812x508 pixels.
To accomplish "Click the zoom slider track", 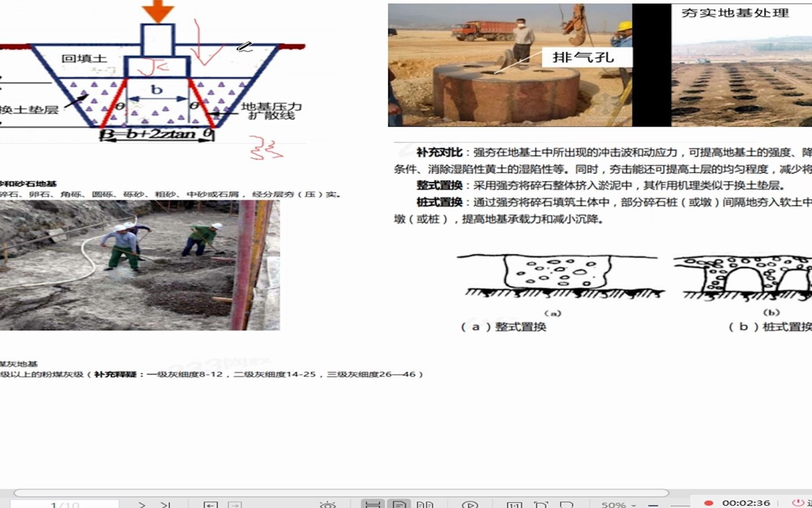I will [679, 505].
